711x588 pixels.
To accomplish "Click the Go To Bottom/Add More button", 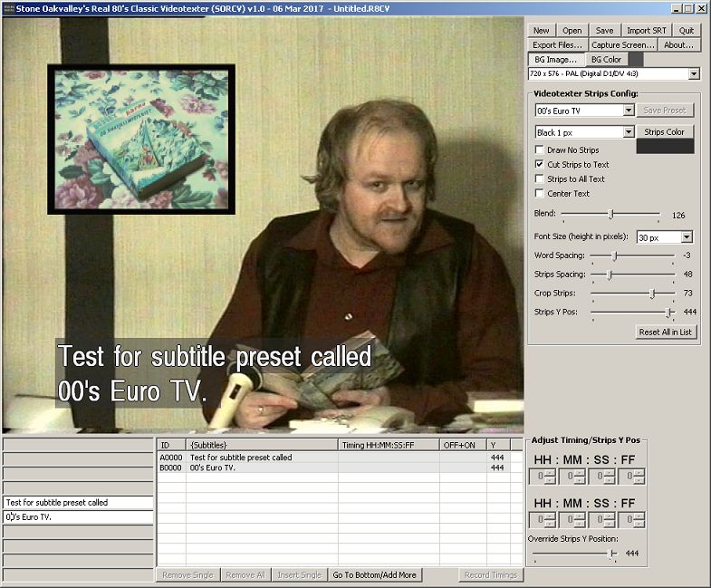I will 374,575.
